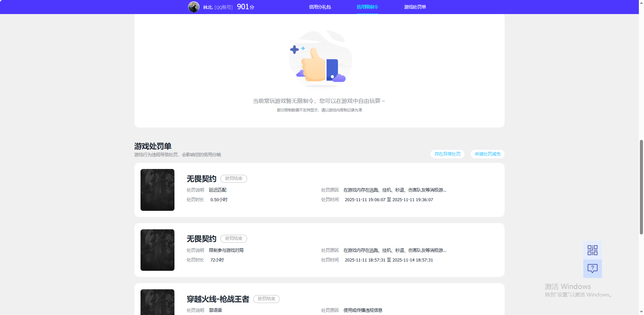Click the 无畏契约 title with 延迟匹配 penalty
The height and width of the screenshot is (315, 644).
tap(202, 179)
